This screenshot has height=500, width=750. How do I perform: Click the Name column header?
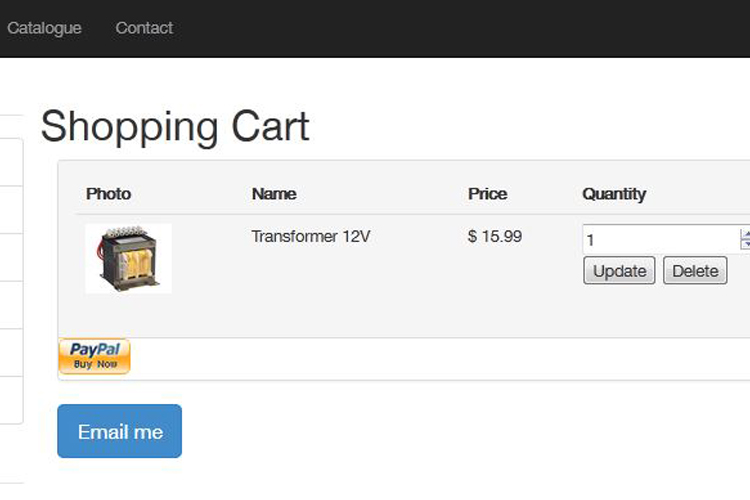(x=274, y=194)
